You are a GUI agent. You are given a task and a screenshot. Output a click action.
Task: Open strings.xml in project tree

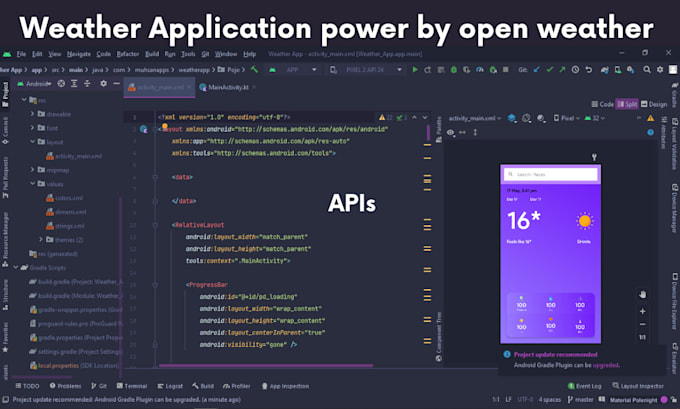(65, 226)
